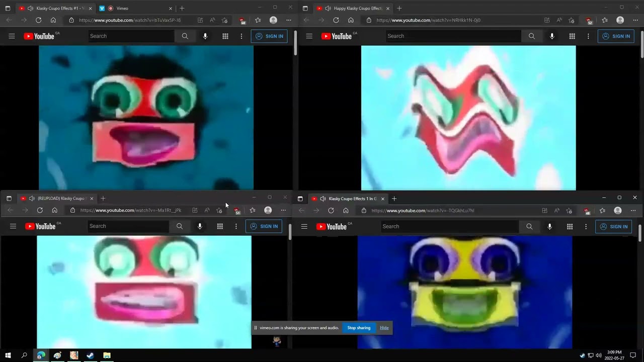Open YouTube guide menu in top-left window
Image resolution: width=644 pixels, height=362 pixels.
click(12, 36)
